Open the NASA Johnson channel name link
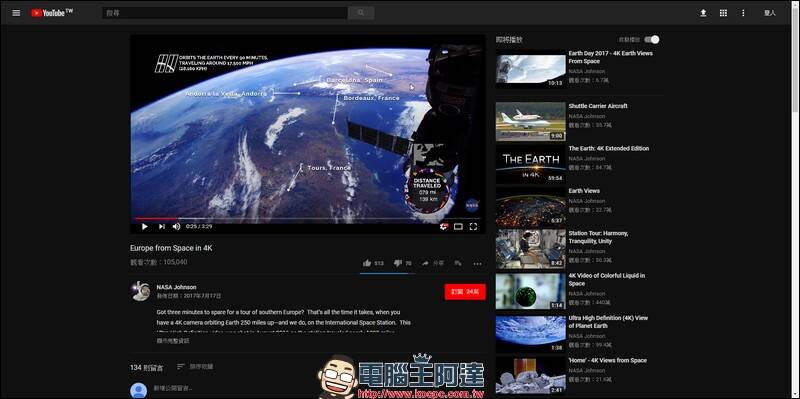Screen dimensions: 800x399 coord(176,287)
